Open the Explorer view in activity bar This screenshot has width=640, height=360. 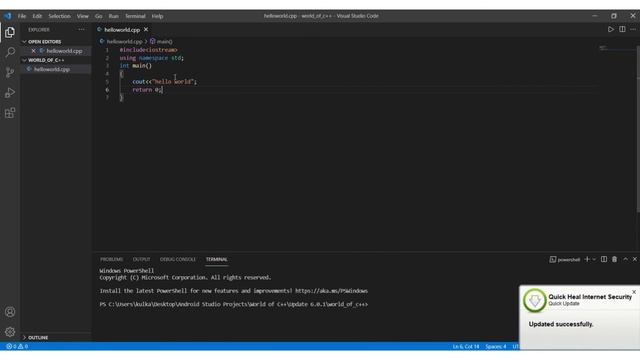[x=10, y=32]
